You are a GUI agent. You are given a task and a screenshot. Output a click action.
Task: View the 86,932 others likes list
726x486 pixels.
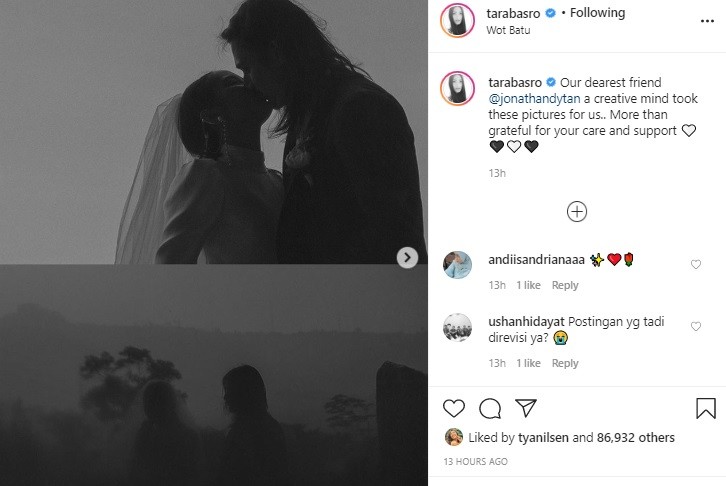point(635,437)
